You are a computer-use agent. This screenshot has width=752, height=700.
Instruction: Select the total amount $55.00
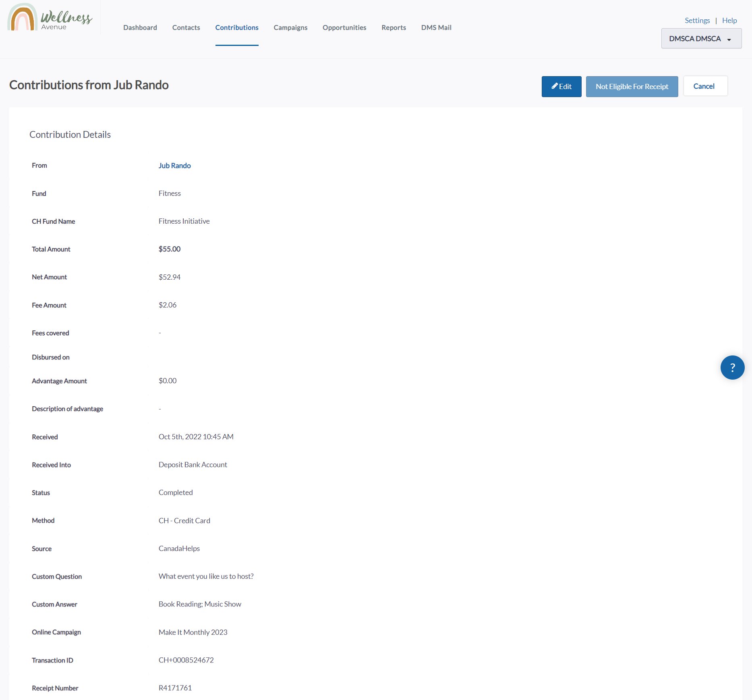(x=170, y=249)
